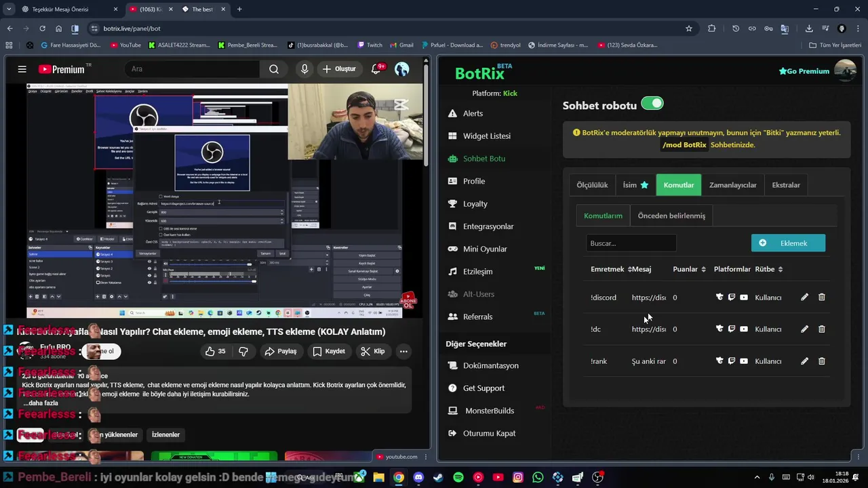This screenshot has width=868, height=488.
Task: Select the Komutlar tab
Action: [679, 185]
